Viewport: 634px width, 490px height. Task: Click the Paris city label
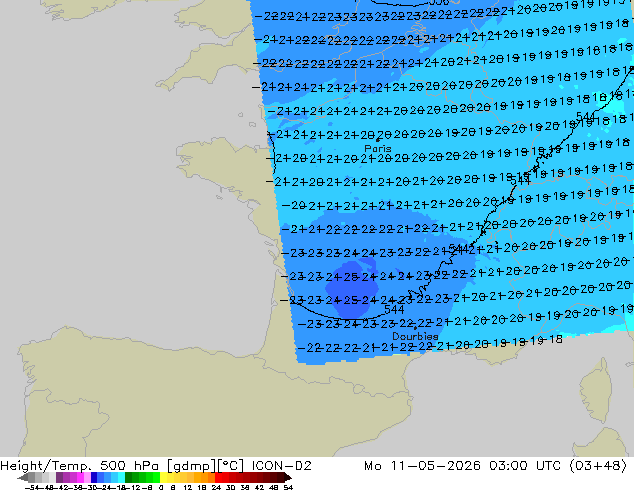378,149
